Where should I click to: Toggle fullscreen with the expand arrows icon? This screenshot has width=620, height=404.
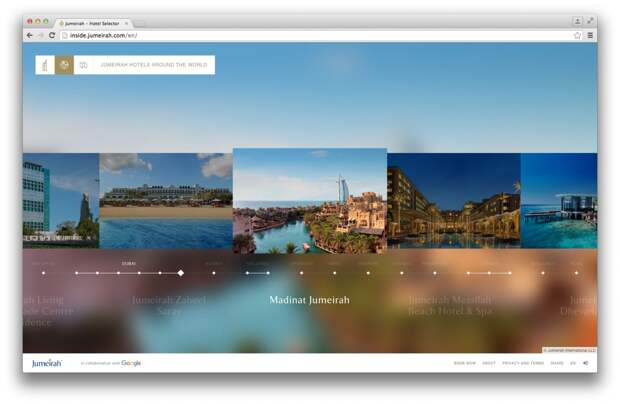(590, 21)
